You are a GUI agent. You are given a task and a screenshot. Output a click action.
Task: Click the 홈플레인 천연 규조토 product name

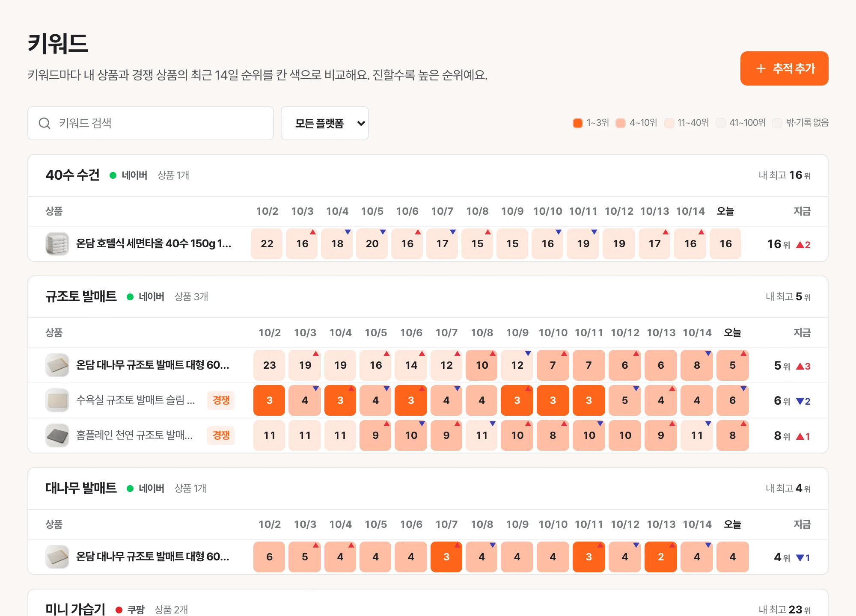[134, 435]
